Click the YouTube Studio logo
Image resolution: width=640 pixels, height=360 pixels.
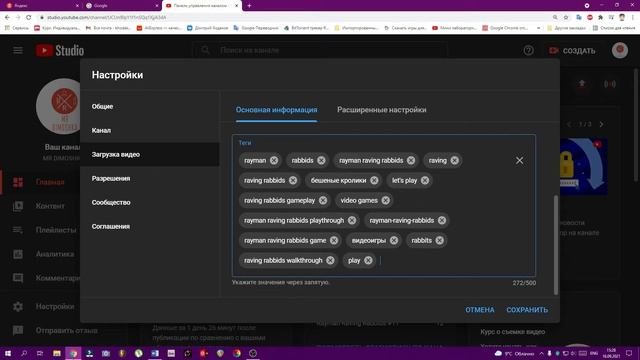[60, 50]
